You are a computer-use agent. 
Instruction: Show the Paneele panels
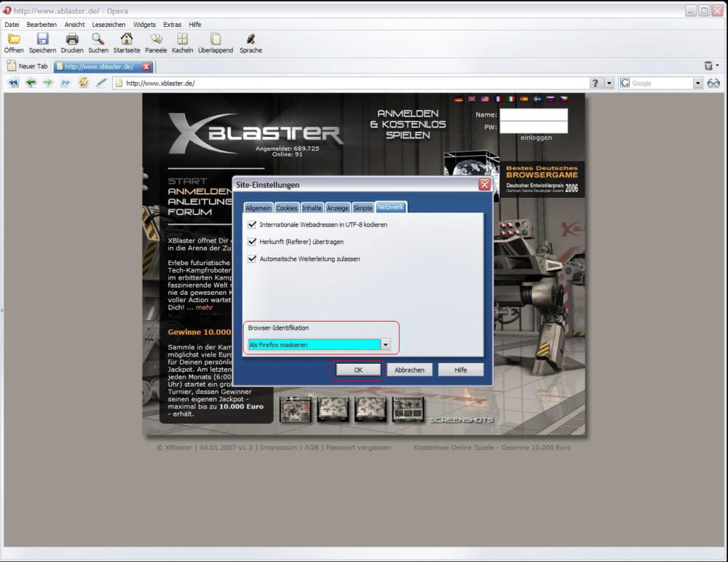(156, 39)
